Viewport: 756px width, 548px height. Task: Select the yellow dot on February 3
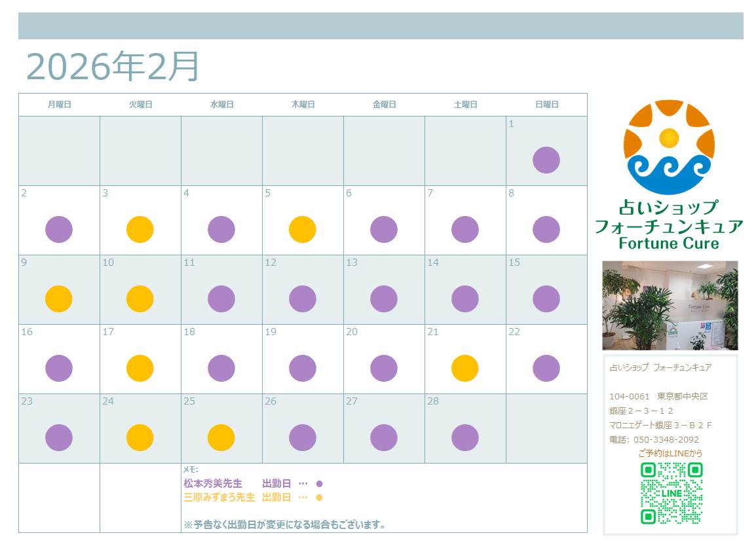(140, 230)
